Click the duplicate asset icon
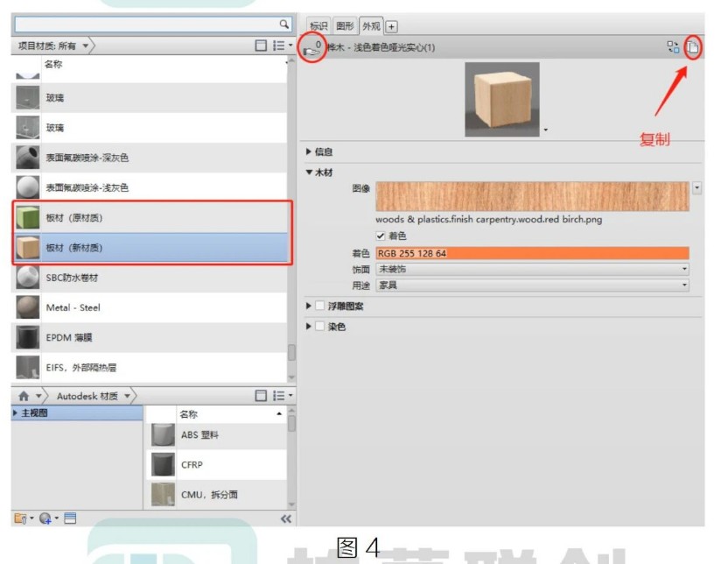Viewport: 728px width, 564px height. coord(693,47)
